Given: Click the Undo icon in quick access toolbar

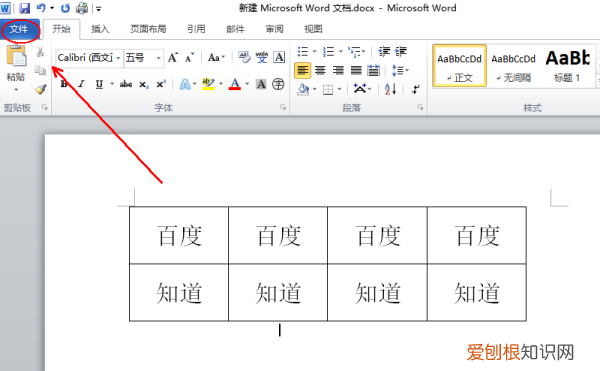Looking at the screenshot, I should point(41,8).
